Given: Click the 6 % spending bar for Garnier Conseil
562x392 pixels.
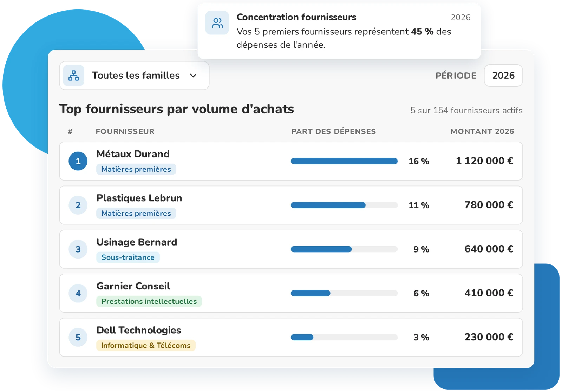Looking at the screenshot, I should coord(344,293).
